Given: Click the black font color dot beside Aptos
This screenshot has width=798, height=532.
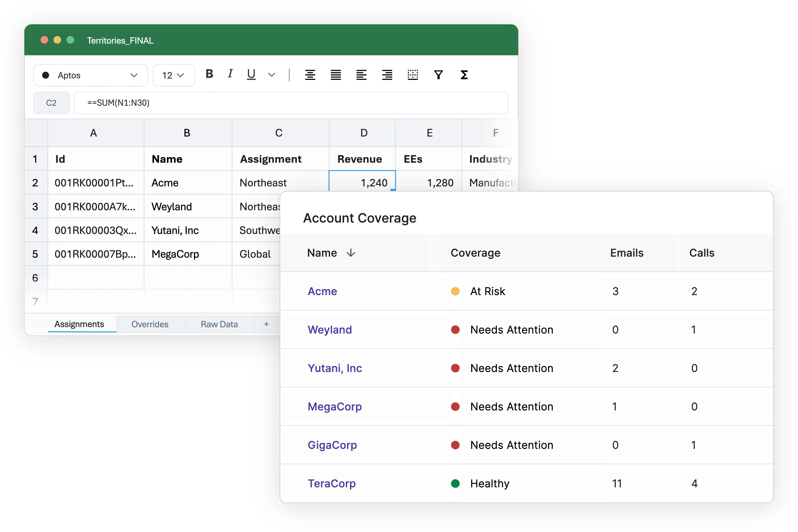Looking at the screenshot, I should 46,75.
